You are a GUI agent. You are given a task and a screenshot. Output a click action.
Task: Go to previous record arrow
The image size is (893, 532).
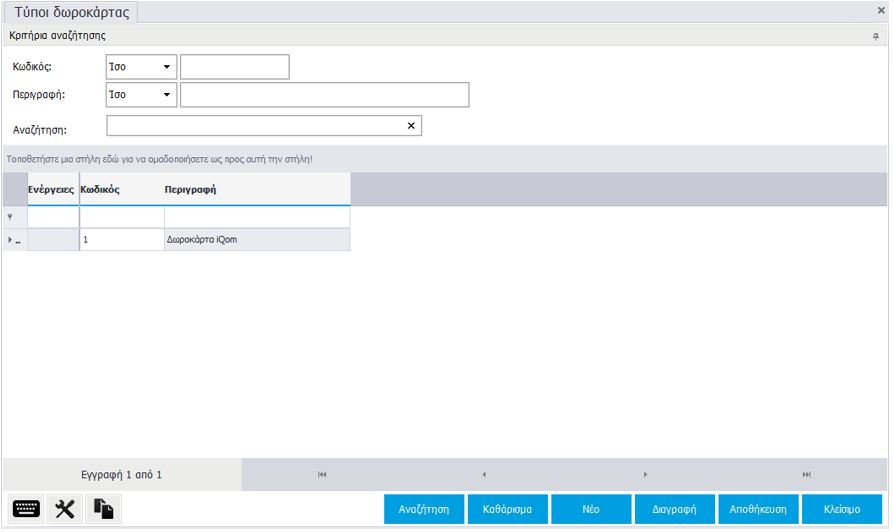[x=484, y=474]
